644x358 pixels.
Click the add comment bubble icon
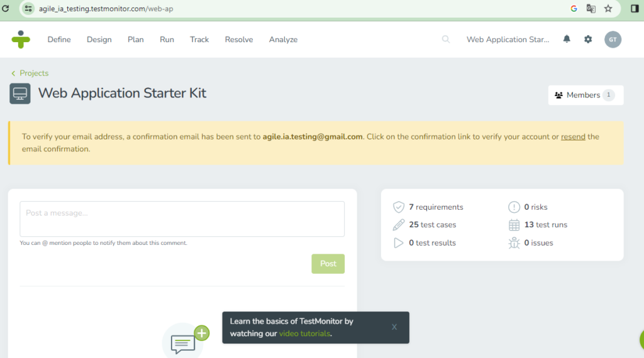186,342
